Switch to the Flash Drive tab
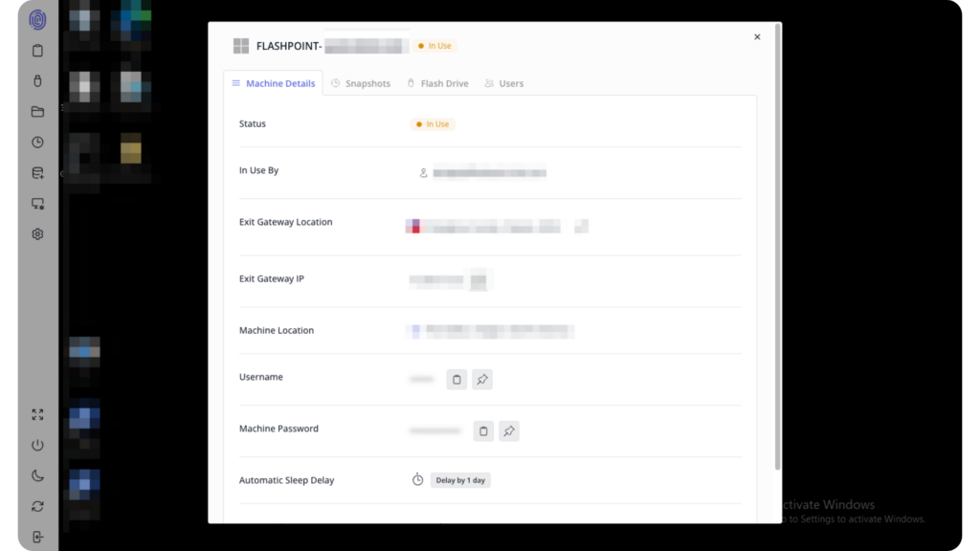Screen dimensions: 980x551 pos(437,83)
